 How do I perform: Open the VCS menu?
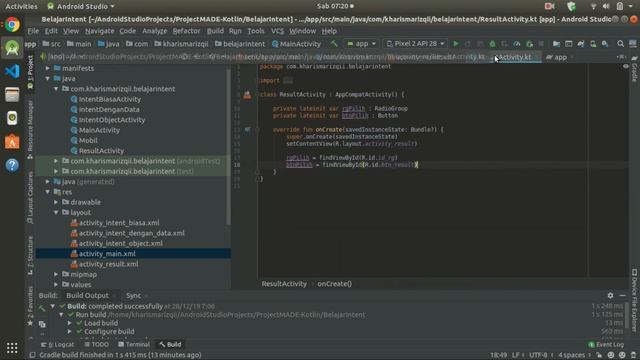(277, 31)
